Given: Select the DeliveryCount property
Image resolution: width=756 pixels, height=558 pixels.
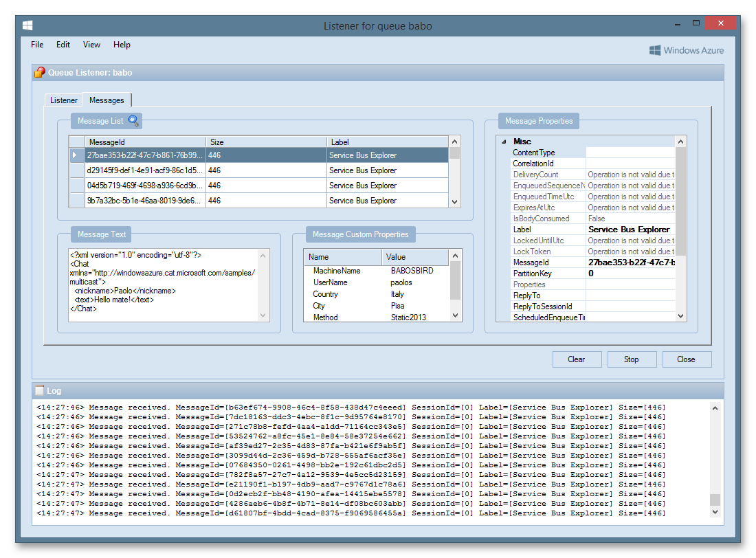Looking at the screenshot, I should 593,175.
